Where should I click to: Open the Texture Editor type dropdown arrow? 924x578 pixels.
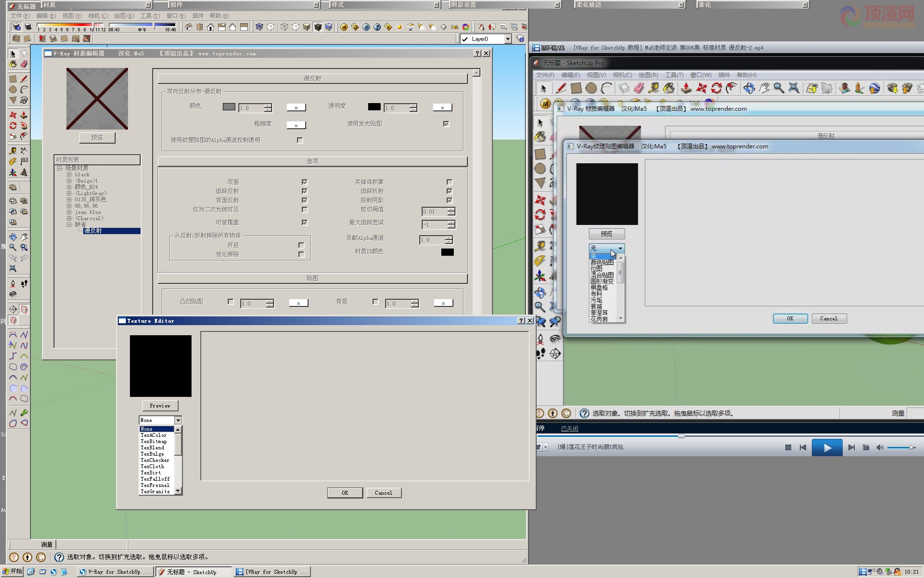pos(178,420)
